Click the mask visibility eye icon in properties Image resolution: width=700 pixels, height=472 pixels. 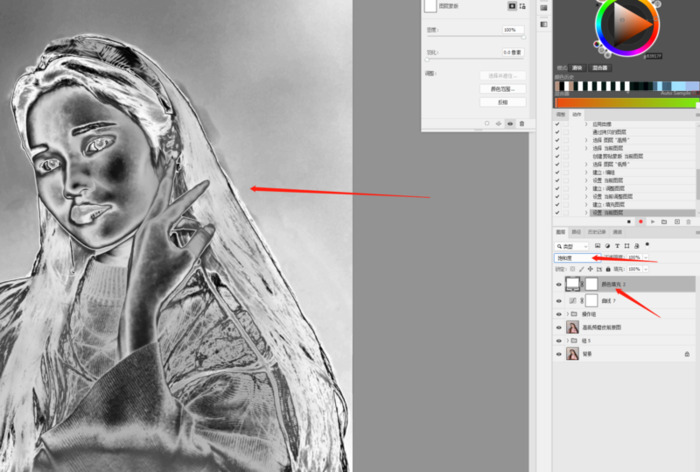click(x=509, y=123)
